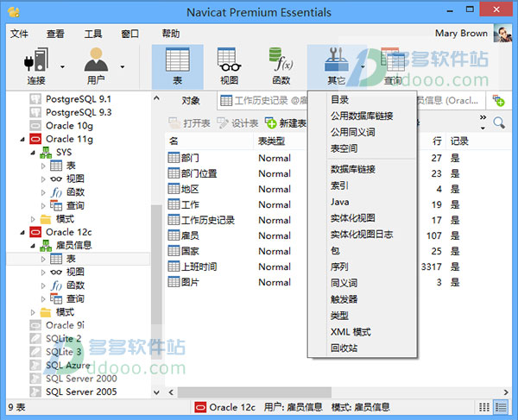Choose 实体化视图日志 from the dropdown menu
Image resolution: width=518 pixels, height=420 pixels.
pyautogui.click(x=362, y=235)
